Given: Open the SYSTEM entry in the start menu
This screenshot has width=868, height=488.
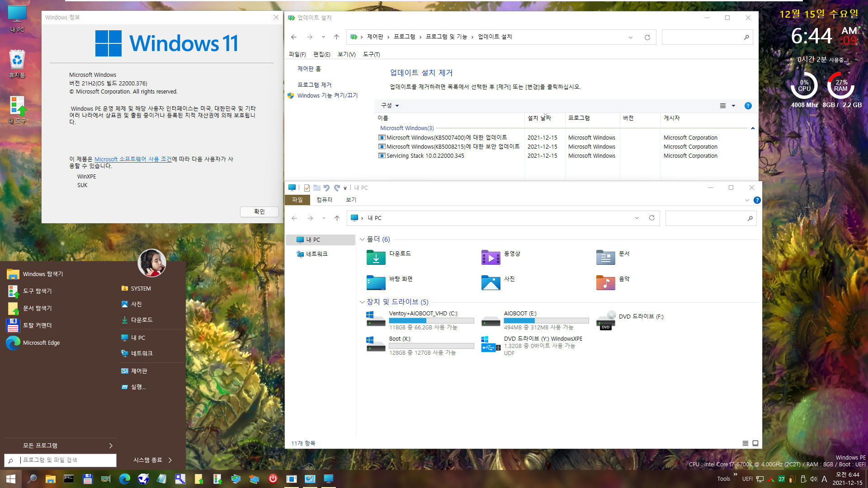Looking at the screenshot, I should [x=136, y=288].
